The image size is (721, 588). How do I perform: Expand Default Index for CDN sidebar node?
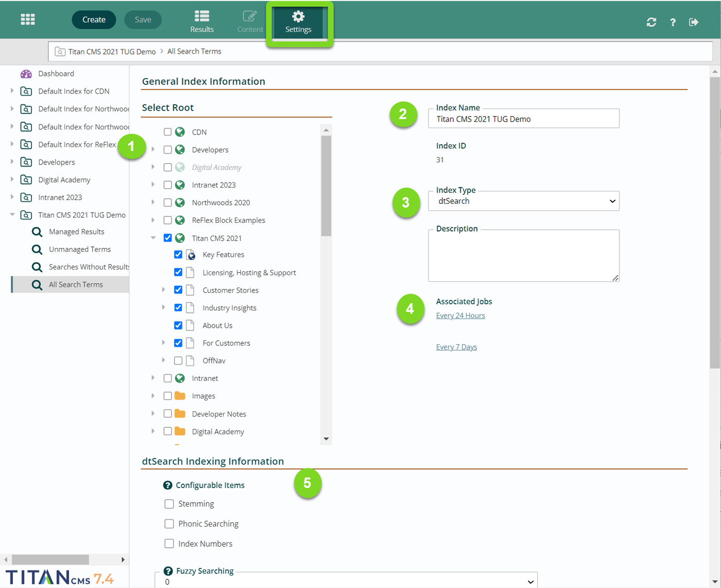12,91
